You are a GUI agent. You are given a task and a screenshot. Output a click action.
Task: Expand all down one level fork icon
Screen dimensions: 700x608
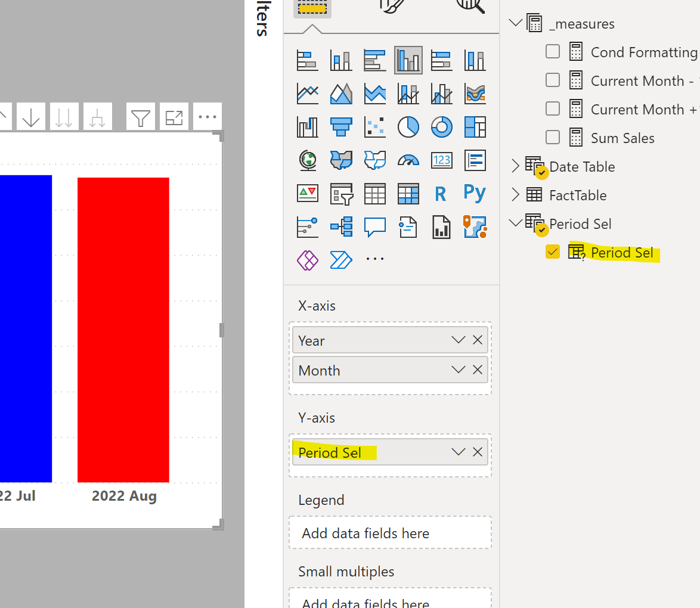(x=97, y=117)
